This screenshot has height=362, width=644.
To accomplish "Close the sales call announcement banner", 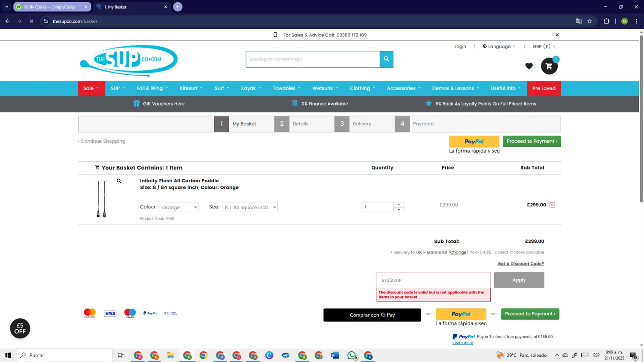I will [x=557, y=35].
